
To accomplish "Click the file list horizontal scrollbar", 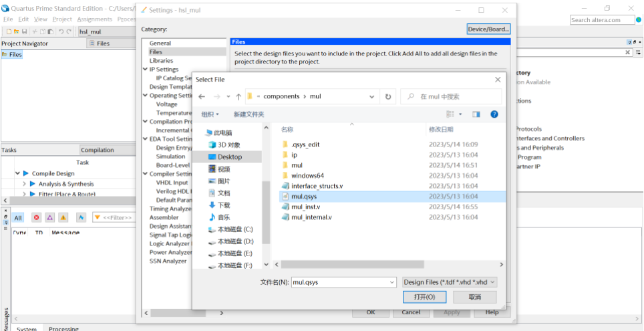I will coord(352,264).
